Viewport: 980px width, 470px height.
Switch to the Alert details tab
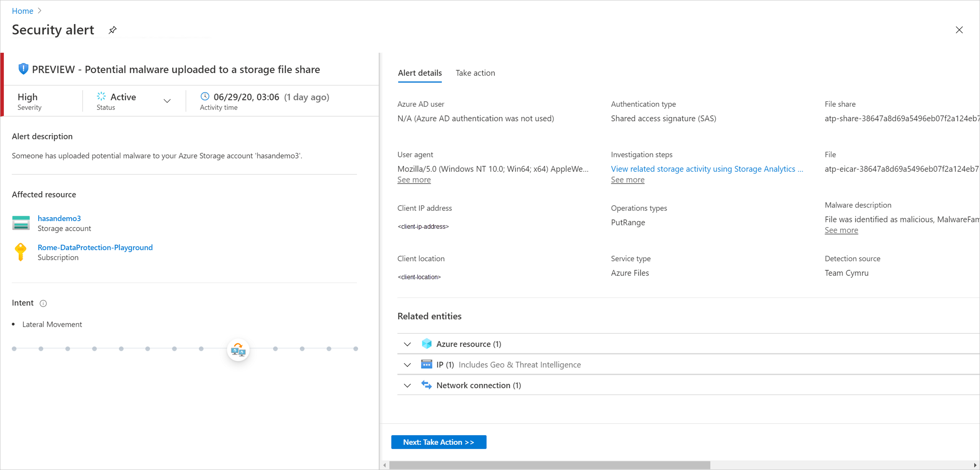[x=420, y=73]
